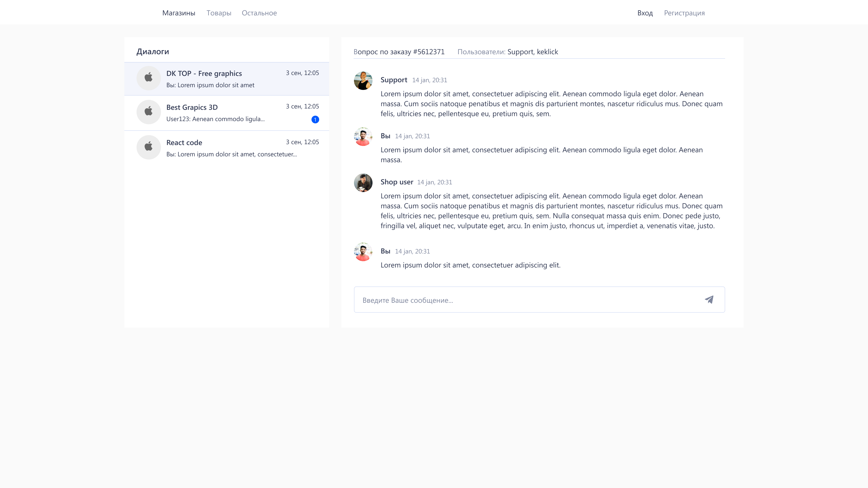Click your avatar on the last Вы message
Viewport: 868px width, 488px height.
[363, 252]
